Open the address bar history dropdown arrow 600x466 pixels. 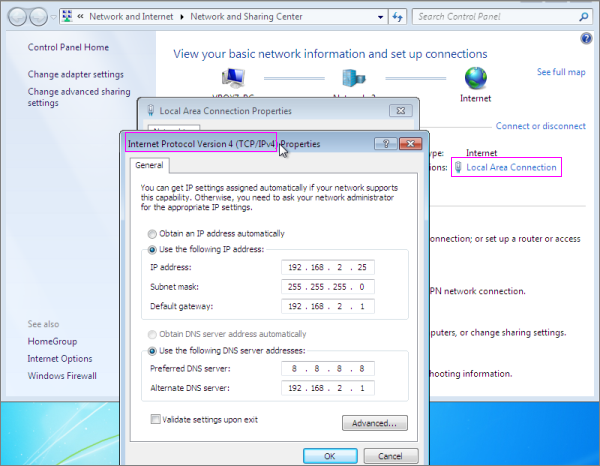pyautogui.click(x=378, y=17)
